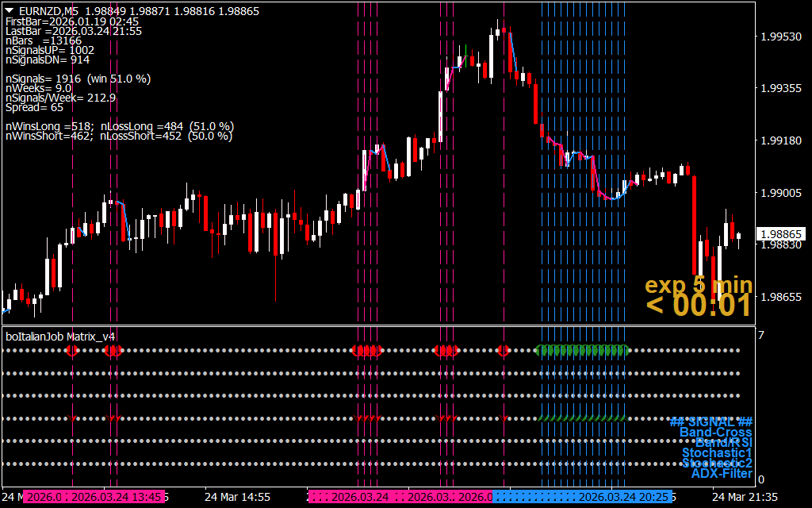This screenshot has height=508, width=812.
Task: Select the Band-Cross indicator label
Action: [x=715, y=433]
